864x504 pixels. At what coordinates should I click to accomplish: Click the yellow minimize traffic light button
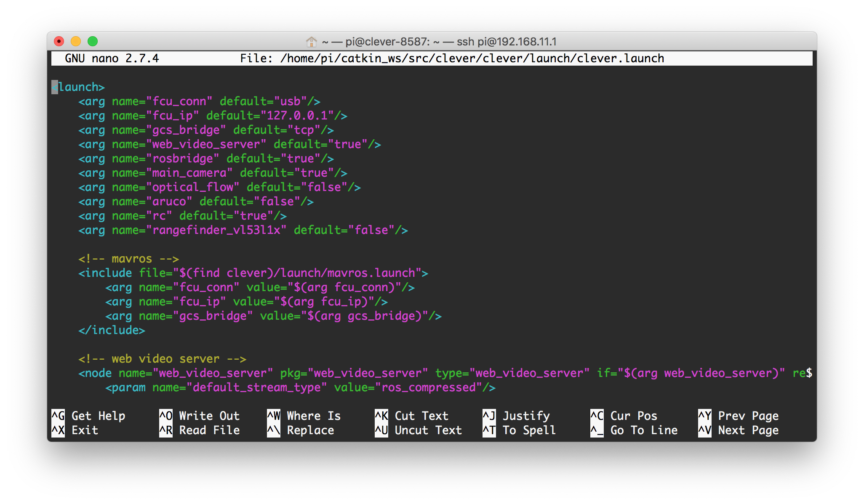76,42
